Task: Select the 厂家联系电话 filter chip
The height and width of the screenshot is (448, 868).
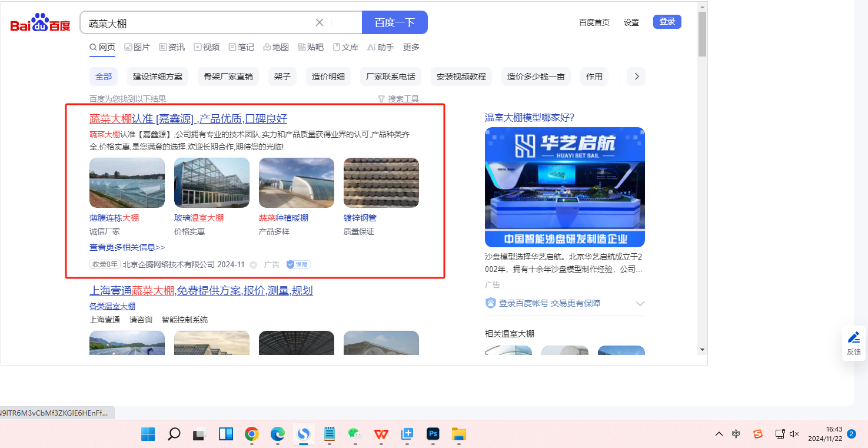Action: [391, 77]
